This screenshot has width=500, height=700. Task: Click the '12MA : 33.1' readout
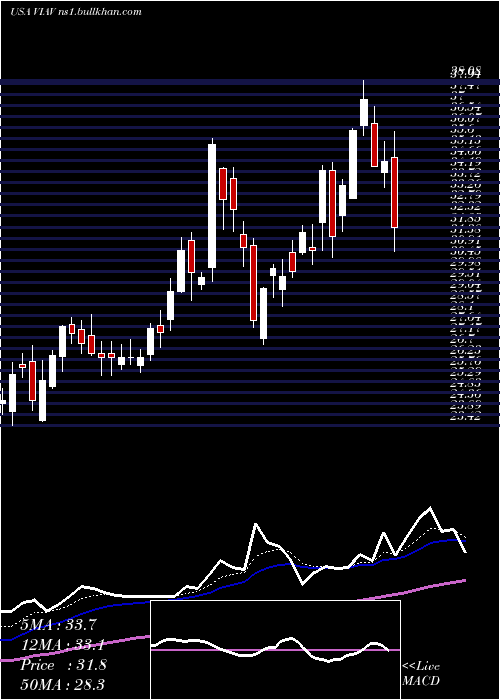click(x=63, y=645)
